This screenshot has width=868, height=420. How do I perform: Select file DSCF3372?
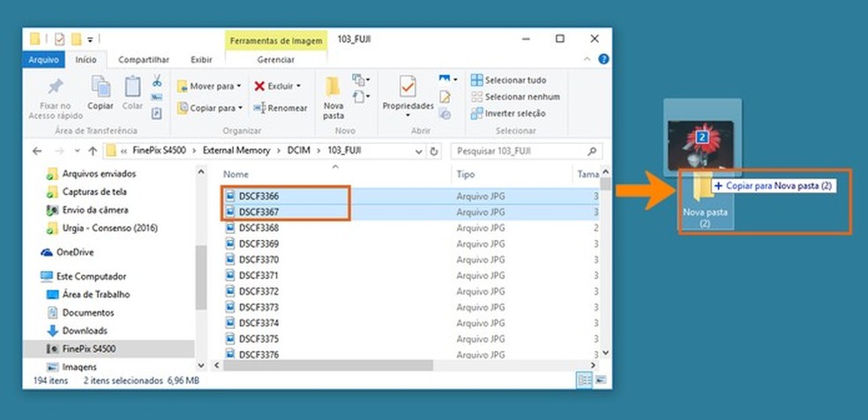(258, 291)
